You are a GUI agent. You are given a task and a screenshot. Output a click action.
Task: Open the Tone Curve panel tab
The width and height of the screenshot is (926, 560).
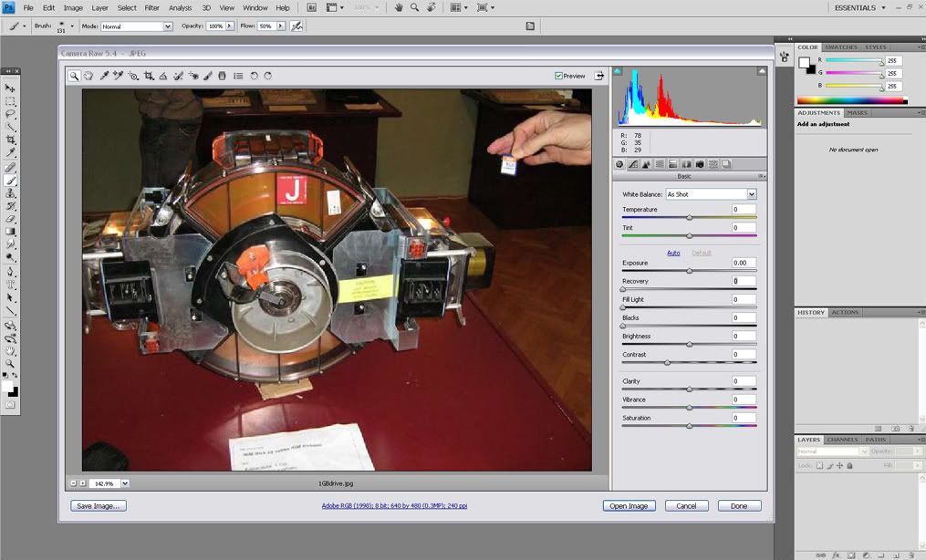632,164
